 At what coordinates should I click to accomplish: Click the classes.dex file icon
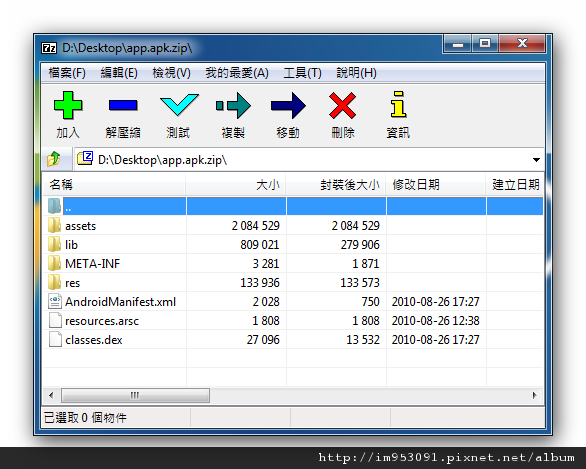(55, 340)
